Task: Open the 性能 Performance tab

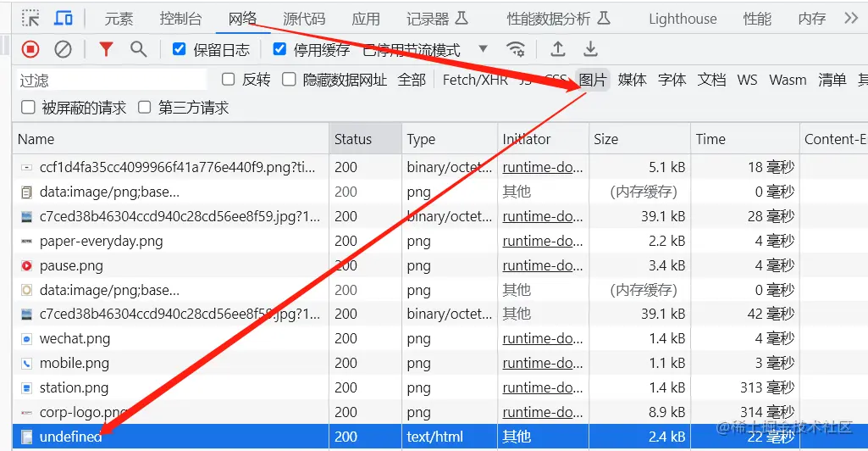Action: (x=757, y=19)
